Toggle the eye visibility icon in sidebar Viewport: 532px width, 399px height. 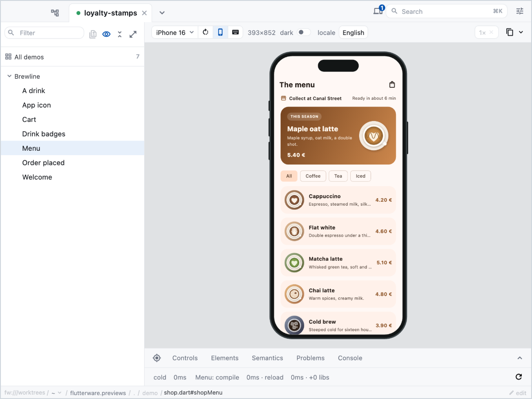point(106,34)
